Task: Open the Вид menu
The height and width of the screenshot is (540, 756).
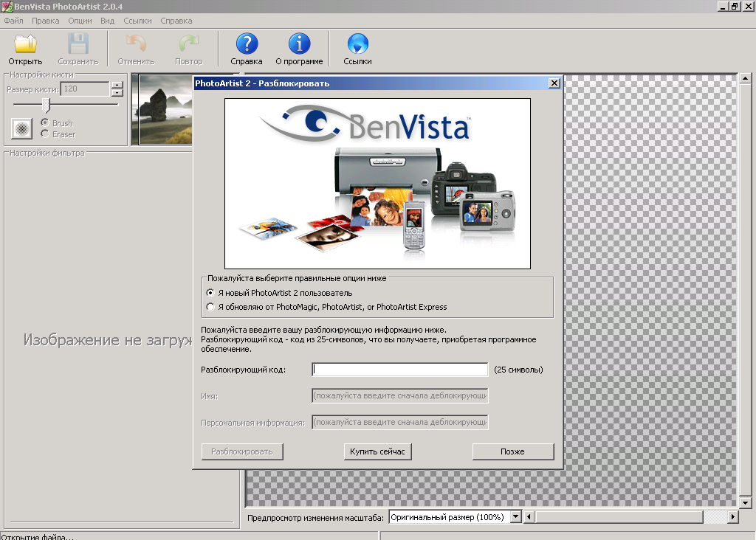Action: coord(108,21)
